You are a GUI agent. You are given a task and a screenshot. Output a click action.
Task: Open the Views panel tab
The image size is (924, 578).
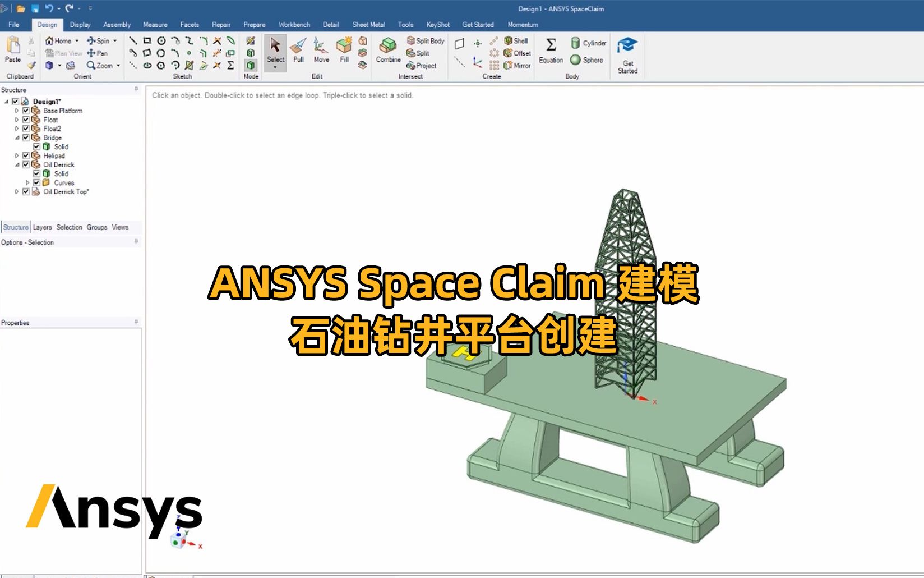pos(120,227)
